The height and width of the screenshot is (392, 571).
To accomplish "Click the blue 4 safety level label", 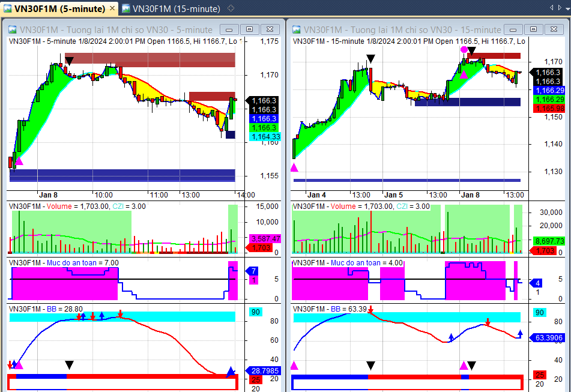I will [536, 283].
